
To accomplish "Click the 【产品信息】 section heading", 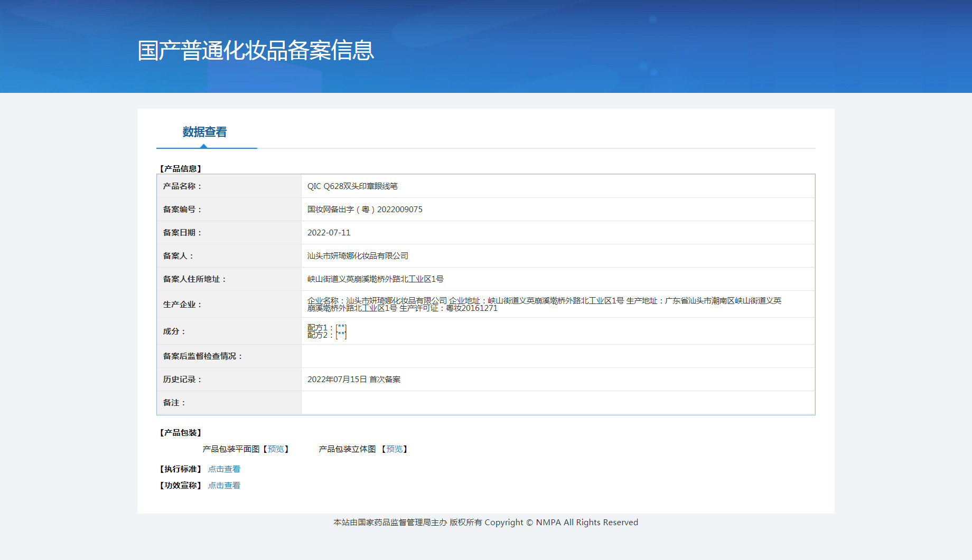I will [x=181, y=169].
